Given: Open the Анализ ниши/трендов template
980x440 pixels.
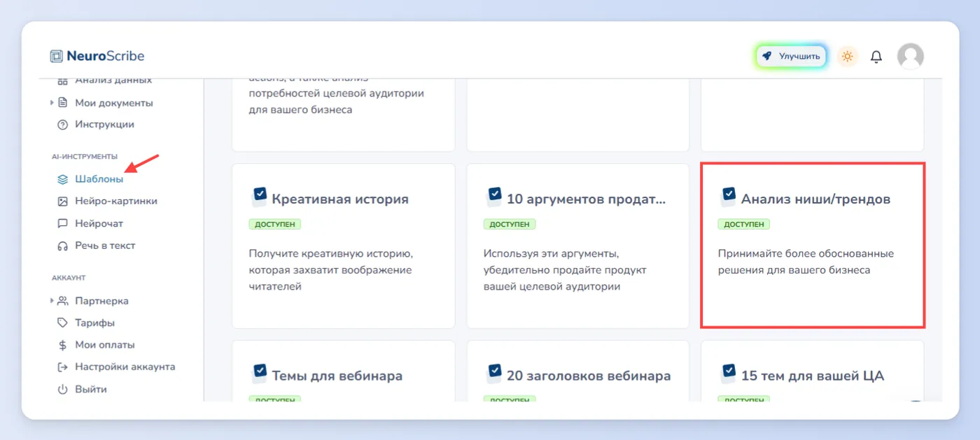Looking at the screenshot, I should [x=813, y=246].
